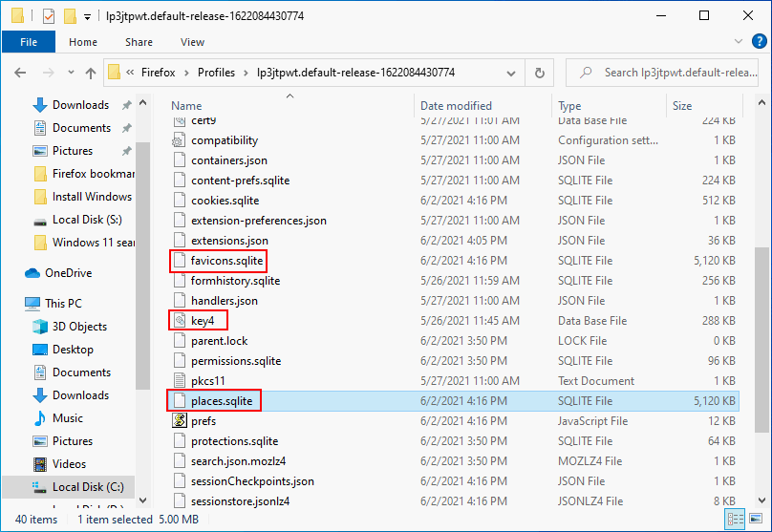The width and height of the screenshot is (772, 532).
Task: Select the sessionstore.jsonlz4 file
Action: click(x=240, y=501)
